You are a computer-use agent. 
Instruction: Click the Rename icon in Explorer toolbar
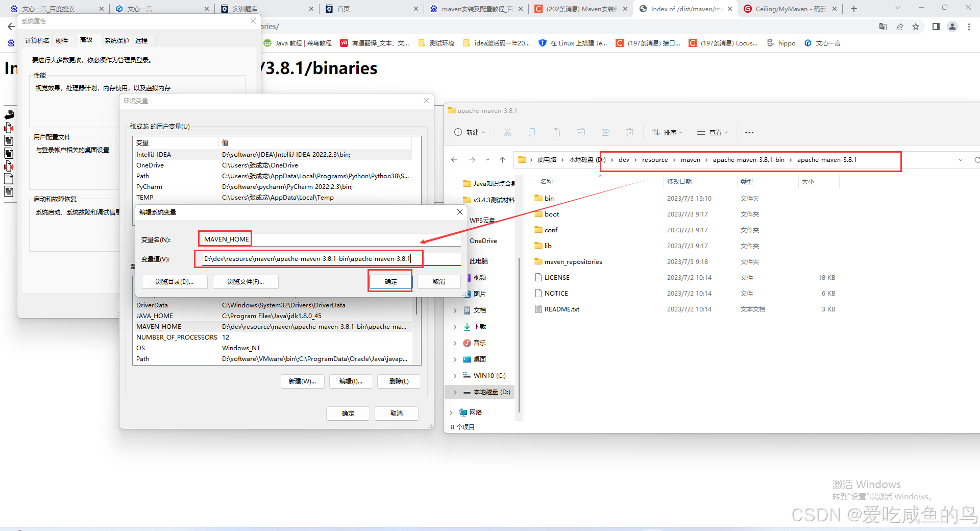point(580,132)
